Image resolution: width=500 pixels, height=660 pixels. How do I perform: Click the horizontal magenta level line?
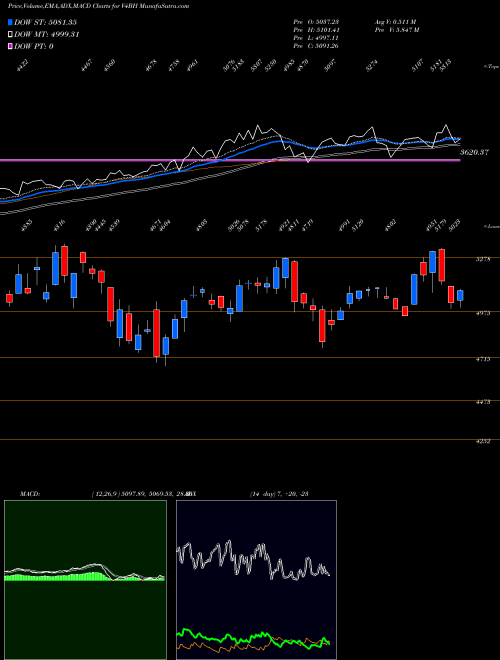click(230, 160)
